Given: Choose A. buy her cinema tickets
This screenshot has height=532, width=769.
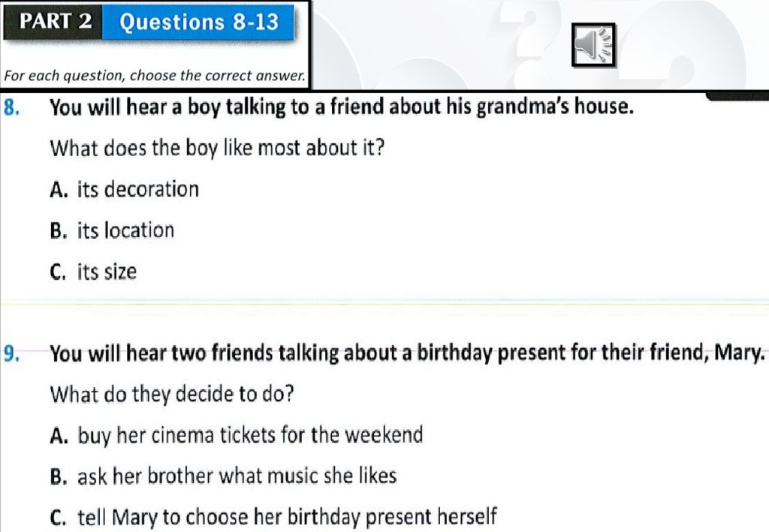Looking at the screenshot, I should coord(237,435).
